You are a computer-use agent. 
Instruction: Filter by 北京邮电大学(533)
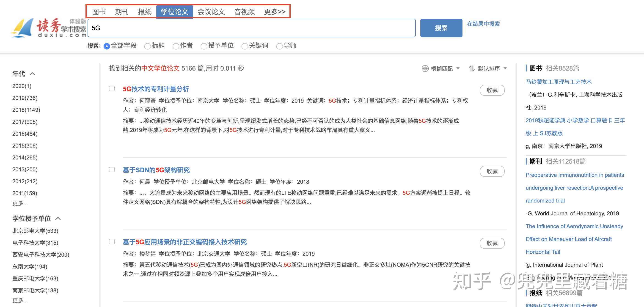[35, 231]
